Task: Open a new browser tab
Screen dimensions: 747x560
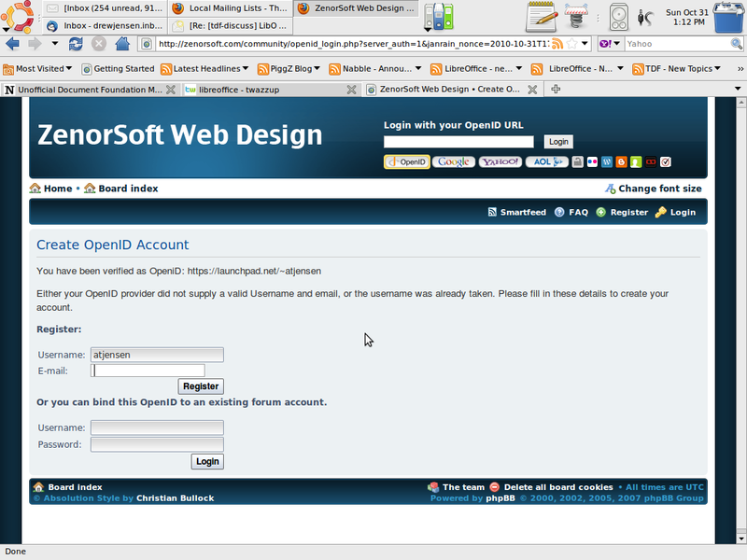Action: [556, 89]
